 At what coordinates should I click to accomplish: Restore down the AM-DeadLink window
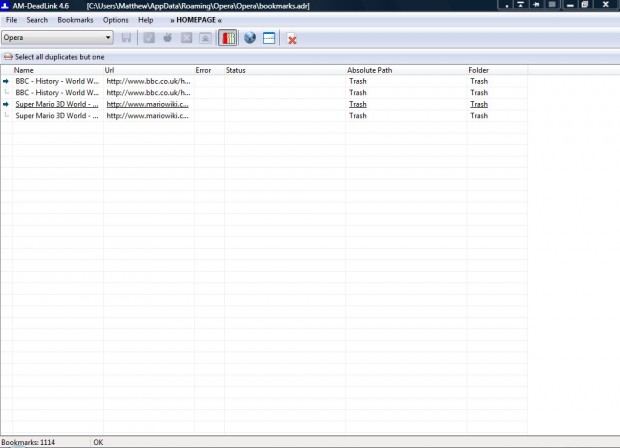click(584, 5)
